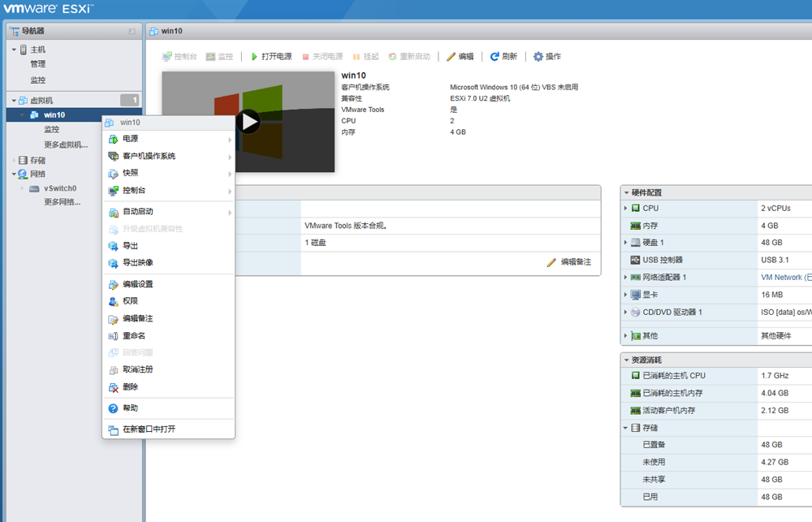Expand the vSwitch0 tree node
Viewport: 812px width, 522px height.
22,188
